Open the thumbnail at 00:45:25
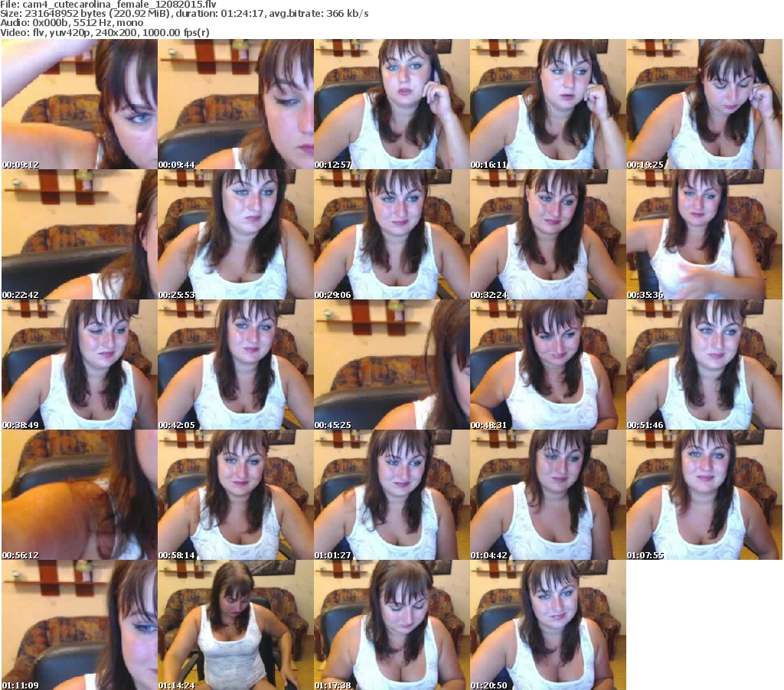The width and height of the screenshot is (784, 690). [x=392, y=365]
